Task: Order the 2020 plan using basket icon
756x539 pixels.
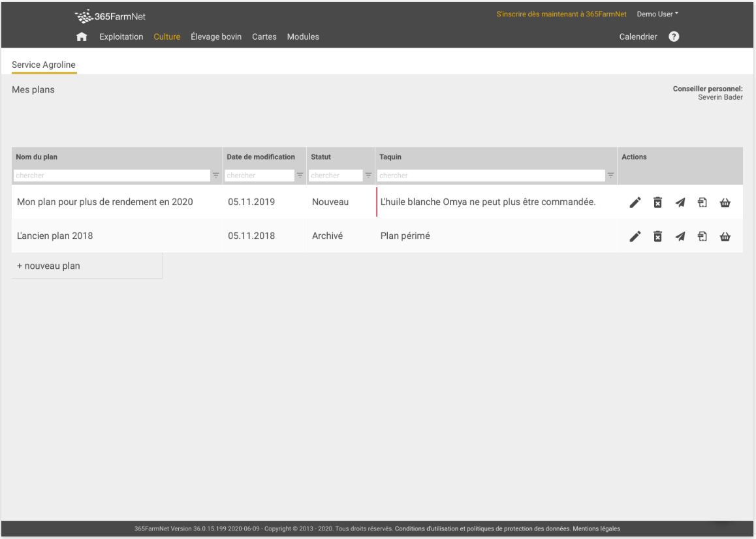Action: coord(725,202)
